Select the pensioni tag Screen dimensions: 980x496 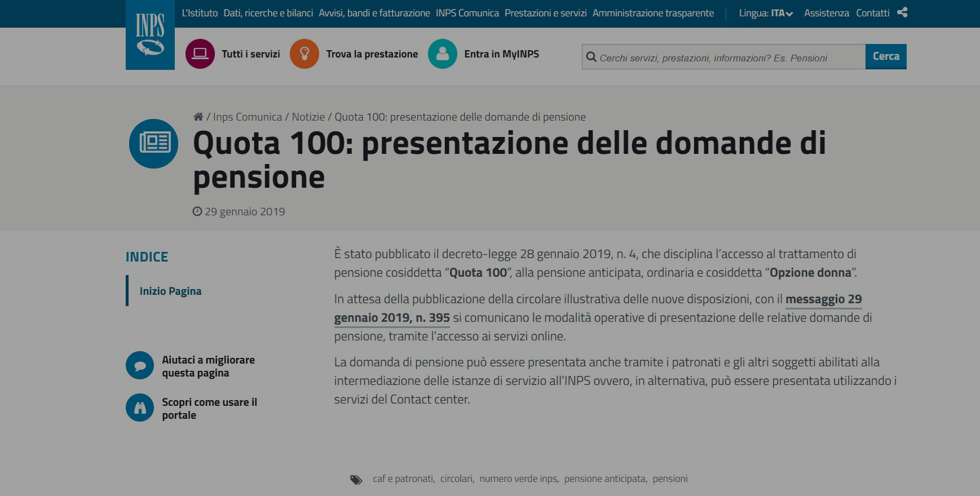[x=670, y=479]
